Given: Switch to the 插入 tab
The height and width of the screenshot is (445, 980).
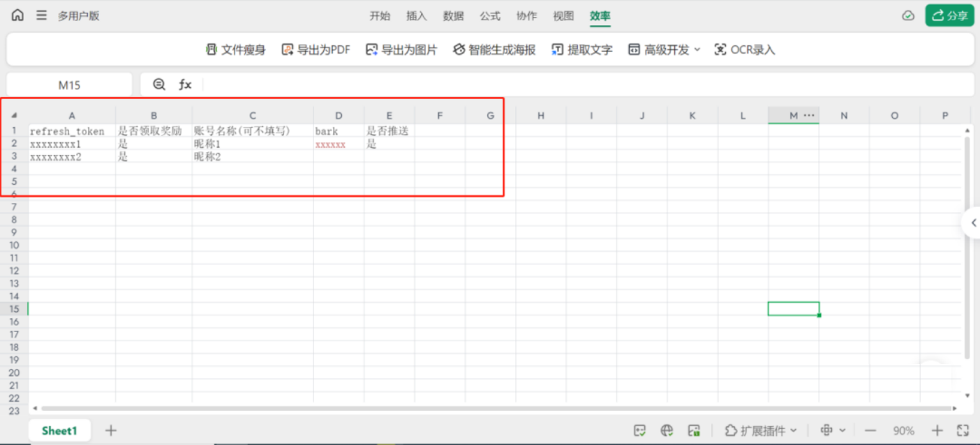Looking at the screenshot, I should [417, 16].
